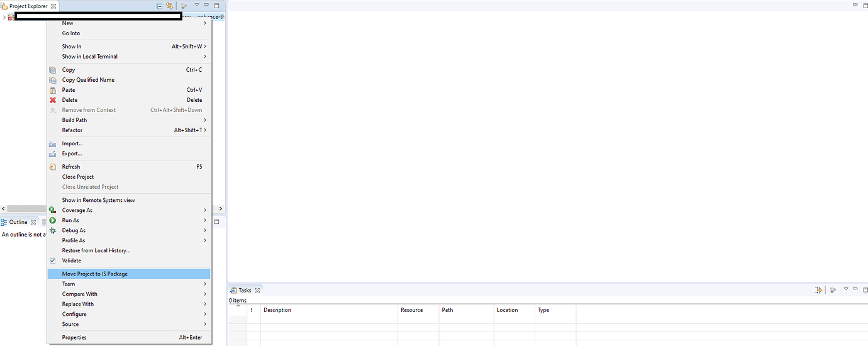Sort Tasks by priority "!" column
The height and width of the screenshot is (346, 868).
click(x=253, y=310)
